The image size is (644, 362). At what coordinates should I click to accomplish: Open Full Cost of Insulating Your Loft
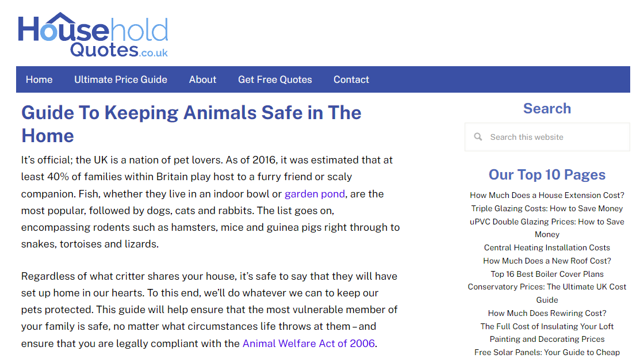[x=547, y=326]
